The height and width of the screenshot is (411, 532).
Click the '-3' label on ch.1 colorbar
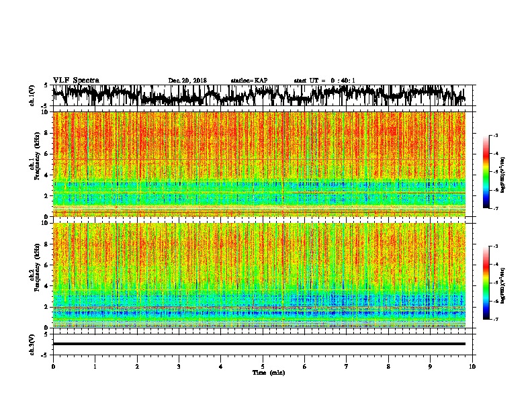tap(495, 135)
